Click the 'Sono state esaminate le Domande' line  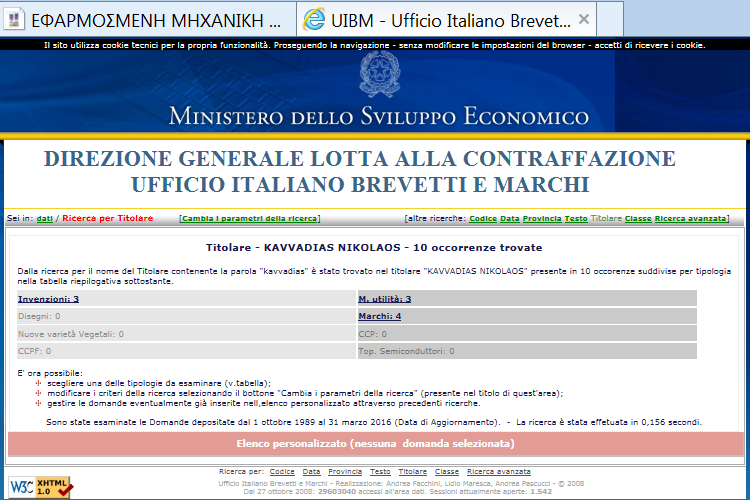coord(374,422)
